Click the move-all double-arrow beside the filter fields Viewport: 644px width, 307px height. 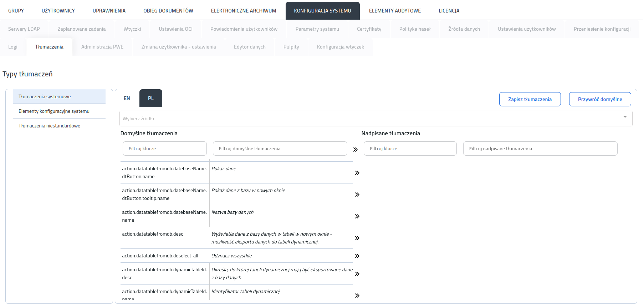click(355, 150)
